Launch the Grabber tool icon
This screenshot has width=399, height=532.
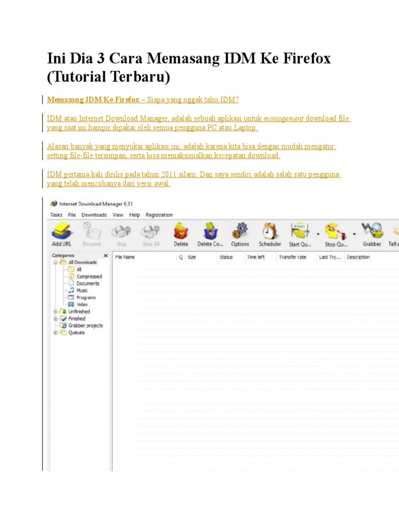click(x=372, y=231)
